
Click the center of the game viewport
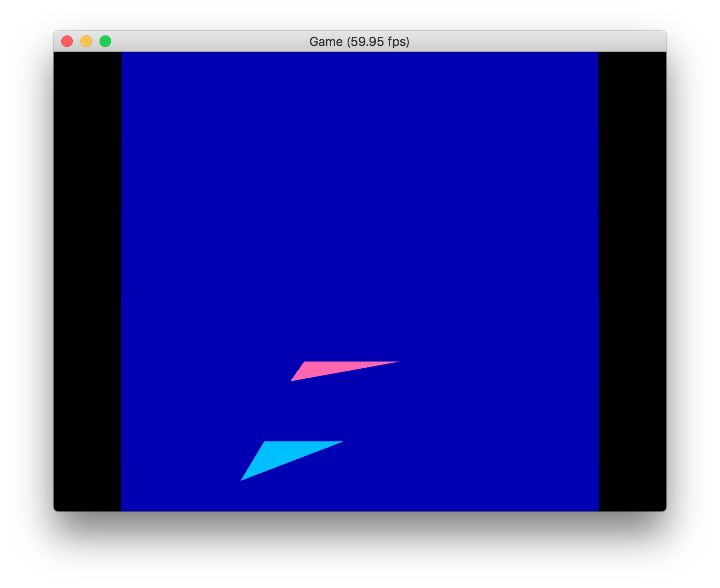point(360,282)
